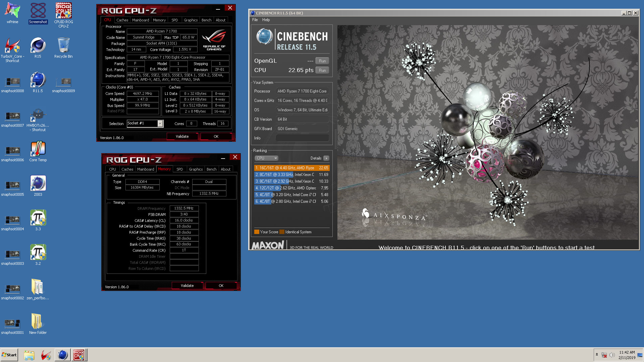Select the Screenshot desktop icon
Viewport: 644px width, 362px height.
(x=38, y=13)
